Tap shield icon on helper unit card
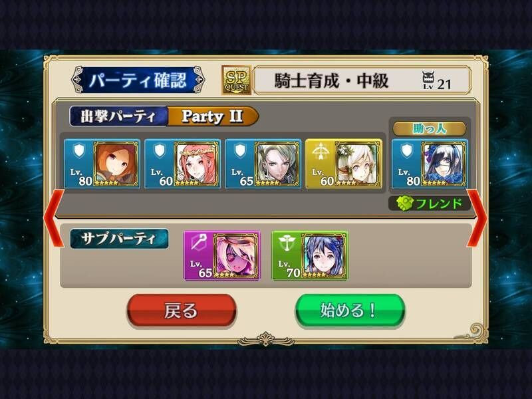The width and height of the screenshot is (532, 399). 406,151
